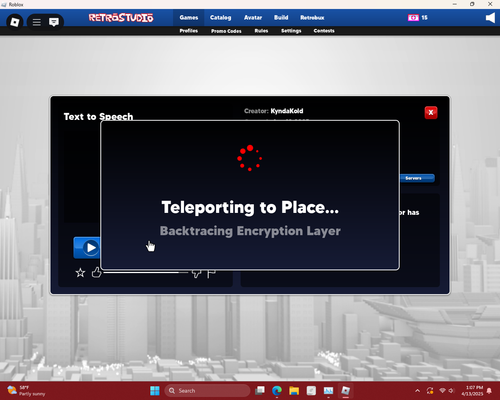Image resolution: width=500 pixels, height=400 pixels.
Task: Click the like ratio rating bar
Action: (x=146, y=273)
